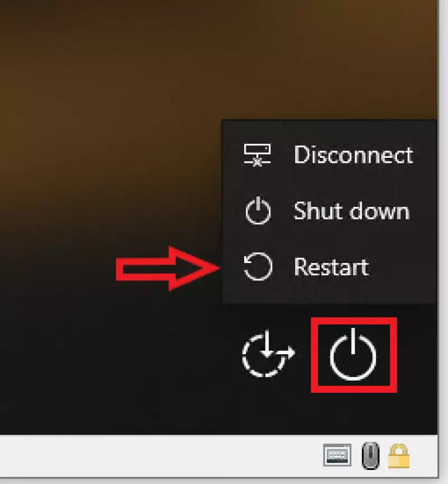Viewport: 448px width, 484px height.
Task: Click red outline border around Power button
Action: click(314, 355)
